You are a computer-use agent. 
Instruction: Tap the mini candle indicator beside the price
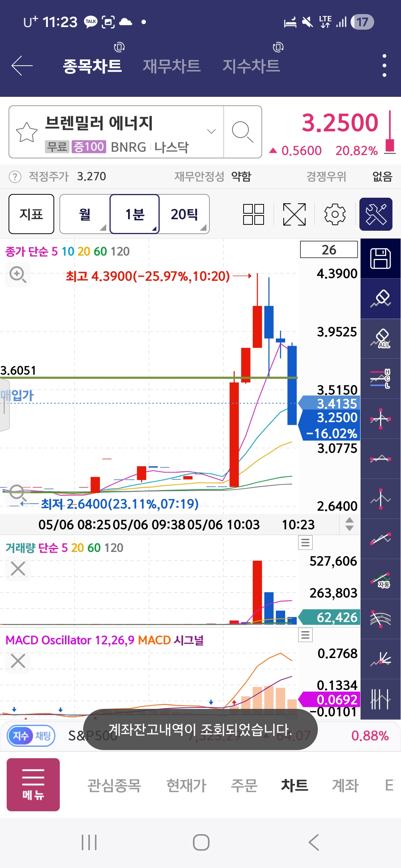tap(390, 132)
